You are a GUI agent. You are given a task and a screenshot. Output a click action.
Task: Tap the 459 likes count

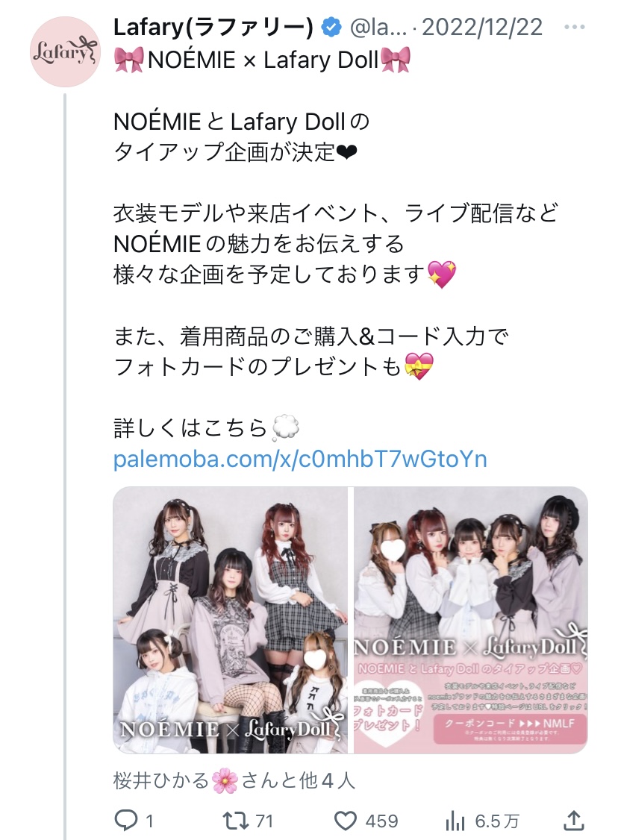point(381,821)
